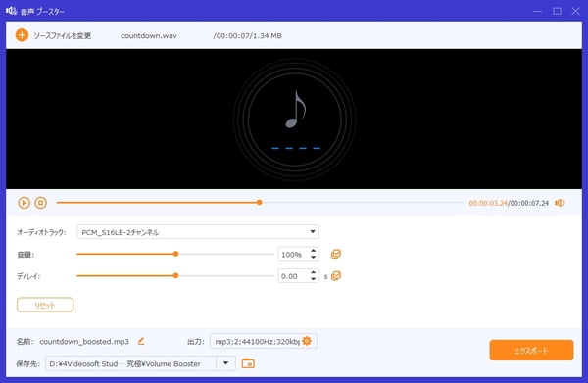Open the output folder icon

(x=248, y=363)
